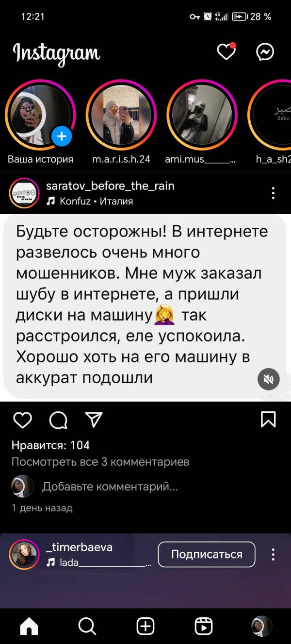Add to your story with blue plus
The height and width of the screenshot is (644, 291).
[x=62, y=136]
